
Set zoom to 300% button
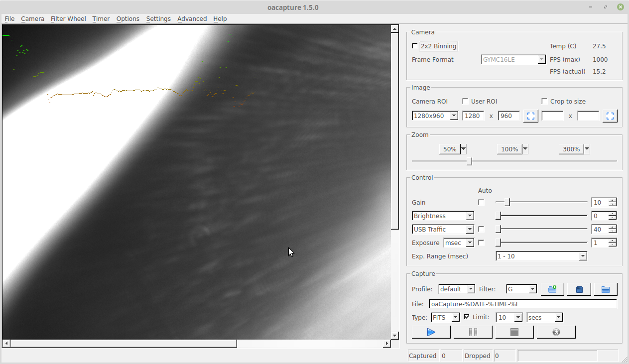pos(571,149)
